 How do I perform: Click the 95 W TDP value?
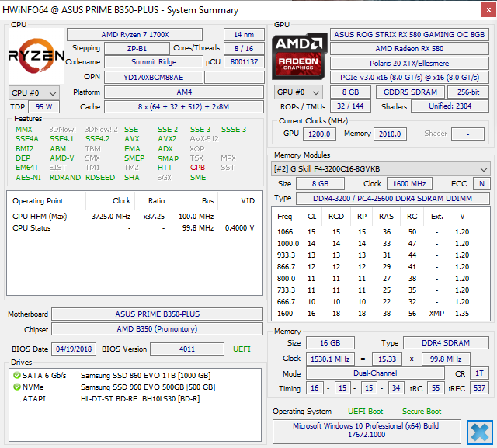tap(43, 107)
